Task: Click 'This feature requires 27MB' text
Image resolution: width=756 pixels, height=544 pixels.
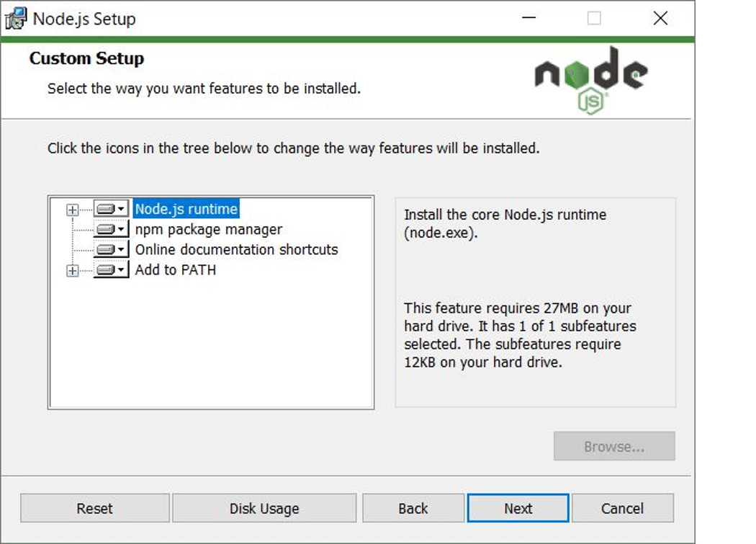Action: pyautogui.click(x=521, y=335)
